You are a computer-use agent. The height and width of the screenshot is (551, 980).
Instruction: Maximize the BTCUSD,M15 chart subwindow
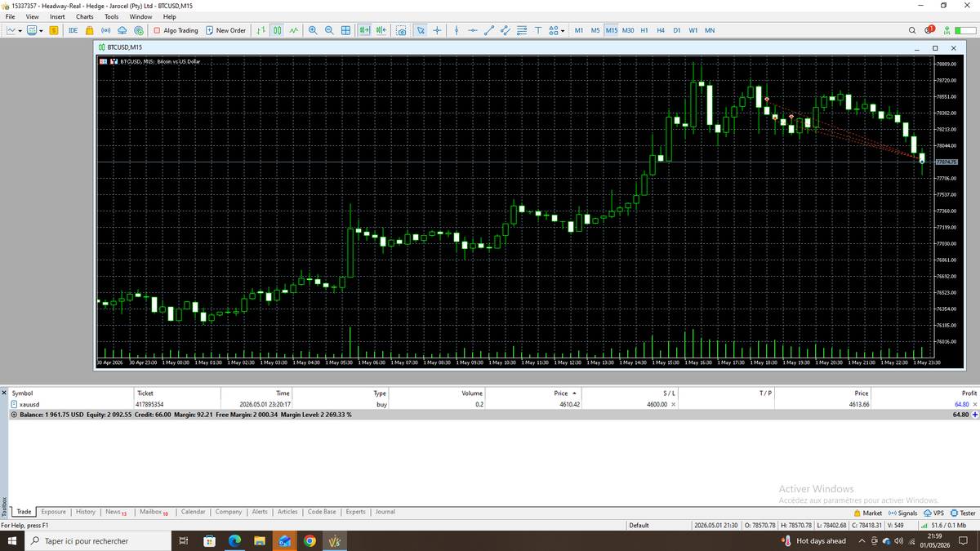[937, 47]
